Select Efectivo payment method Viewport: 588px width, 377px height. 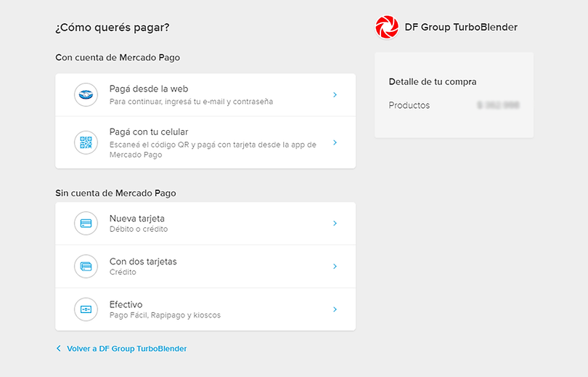point(205,309)
